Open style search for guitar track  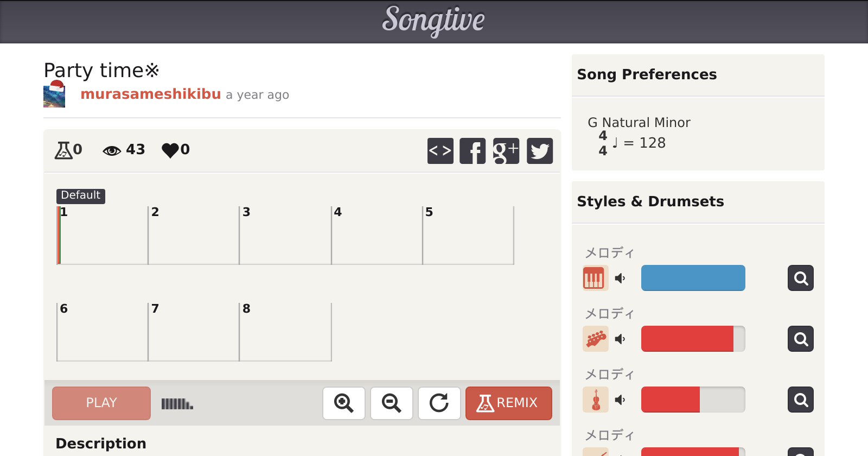coord(801,339)
